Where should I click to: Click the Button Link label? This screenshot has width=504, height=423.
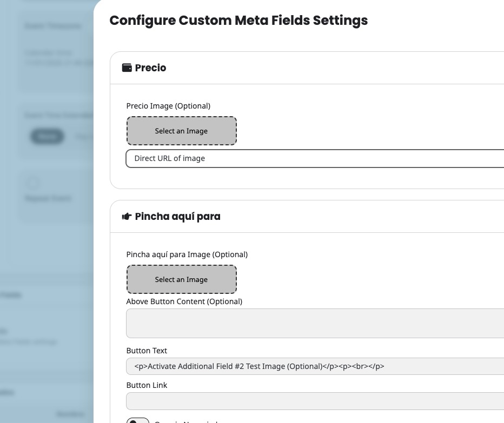tap(147, 385)
